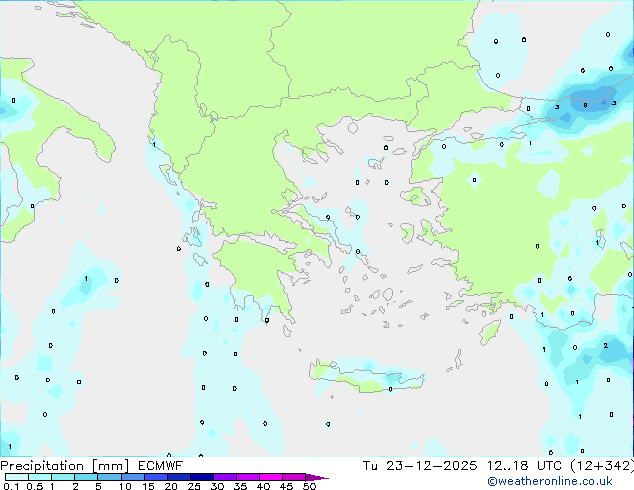Pick the 10–15 mm legend color swatch
634x490 pixels.
(x=133, y=477)
